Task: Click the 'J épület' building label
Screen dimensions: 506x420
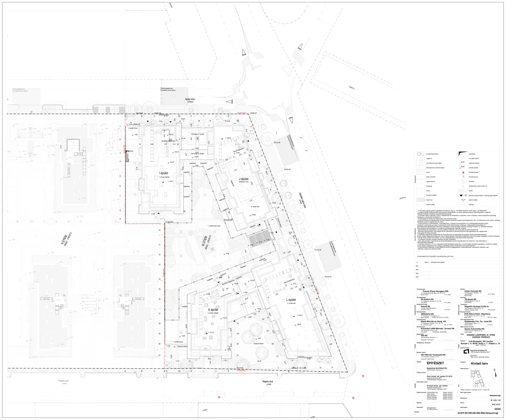Action: click(x=244, y=179)
